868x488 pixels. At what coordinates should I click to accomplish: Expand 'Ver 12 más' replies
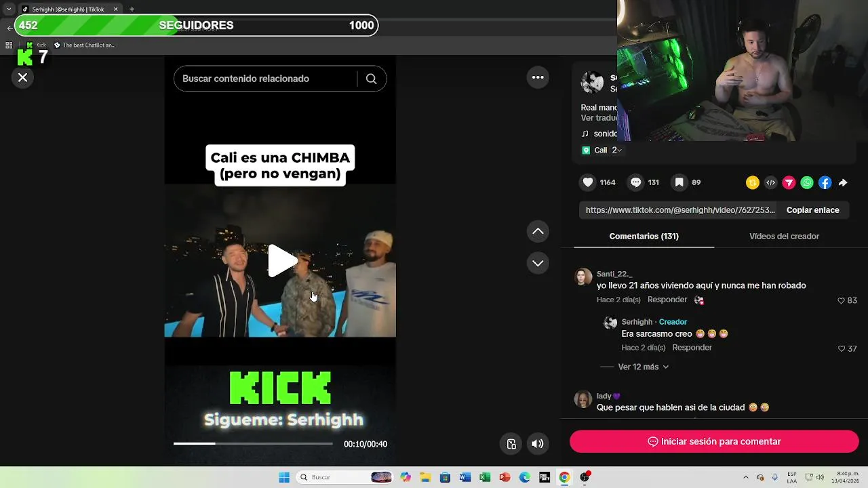click(x=643, y=367)
